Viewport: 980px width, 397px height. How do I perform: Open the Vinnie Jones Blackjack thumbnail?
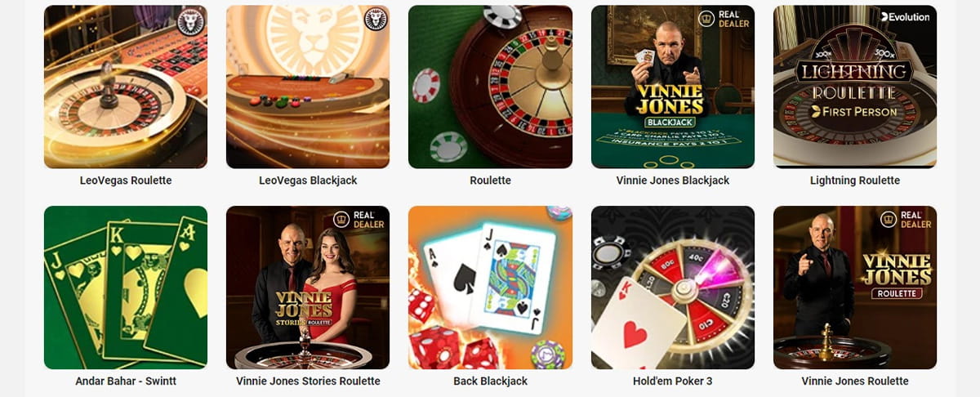(673, 87)
